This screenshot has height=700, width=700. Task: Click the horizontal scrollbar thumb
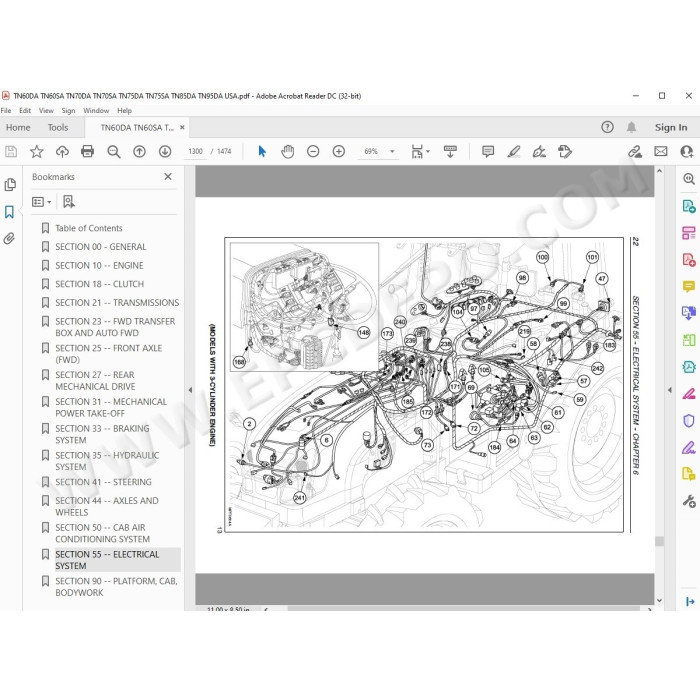tap(463, 608)
